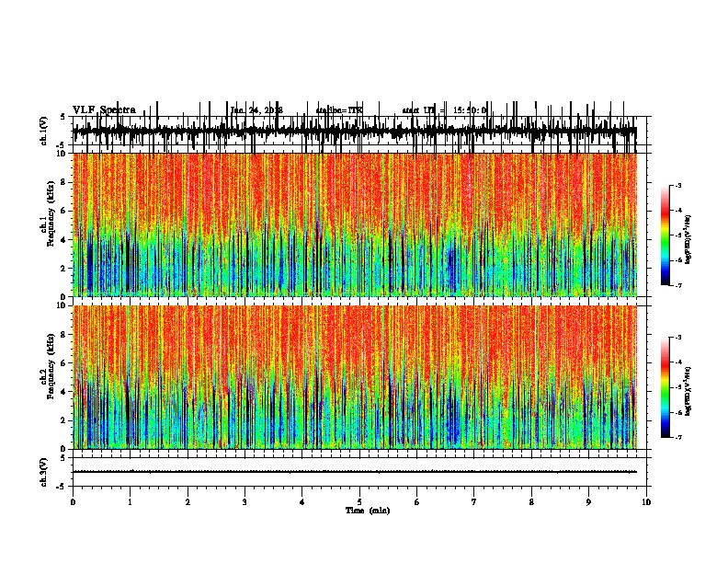
Task: Click the start UT 15:50:0 header text
Action: (444, 110)
